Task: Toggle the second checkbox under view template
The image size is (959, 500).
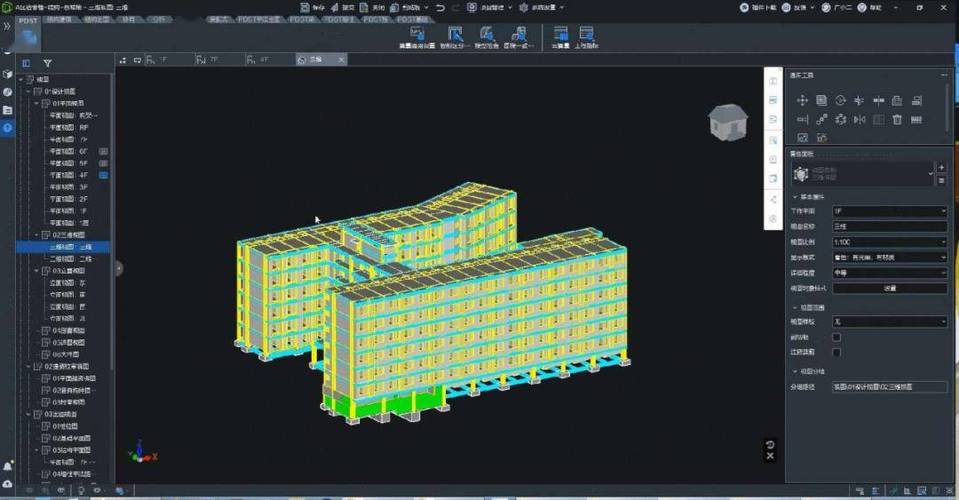Action: (837, 352)
